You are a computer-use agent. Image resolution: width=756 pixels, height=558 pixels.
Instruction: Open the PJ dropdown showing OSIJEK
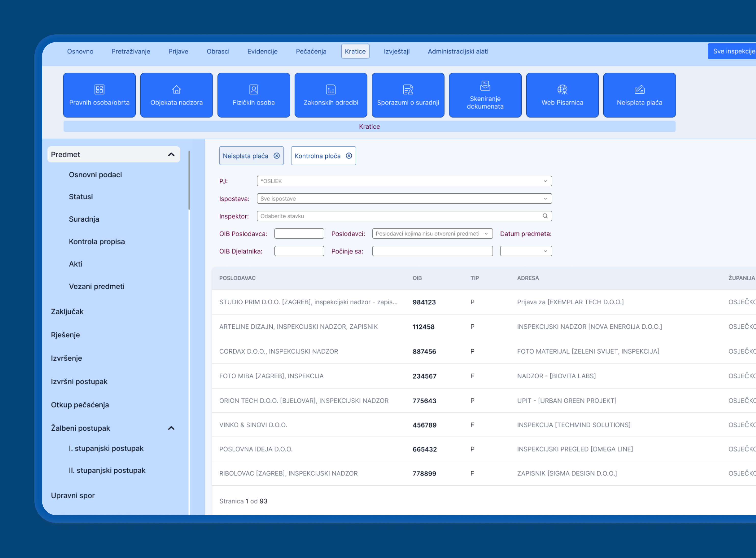(404, 181)
